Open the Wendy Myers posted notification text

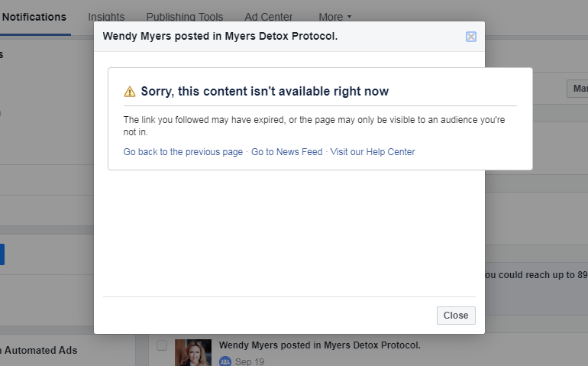[319, 345]
